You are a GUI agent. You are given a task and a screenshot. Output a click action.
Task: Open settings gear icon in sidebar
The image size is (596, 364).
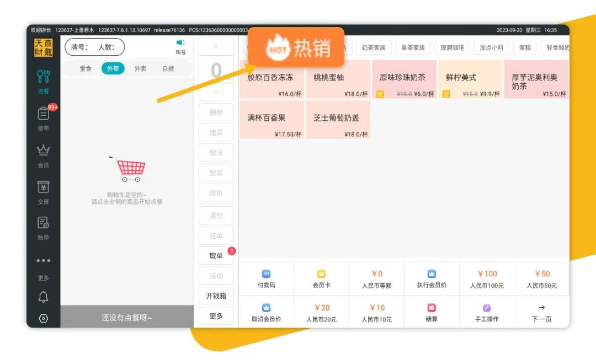click(x=44, y=318)
